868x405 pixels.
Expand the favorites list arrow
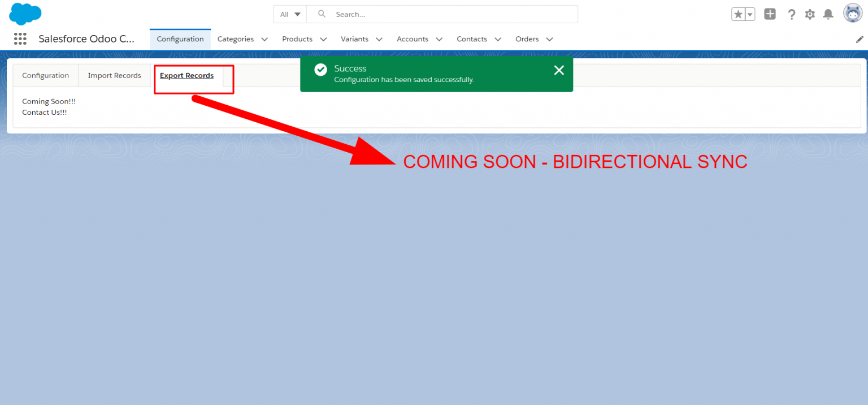[750, 14]
